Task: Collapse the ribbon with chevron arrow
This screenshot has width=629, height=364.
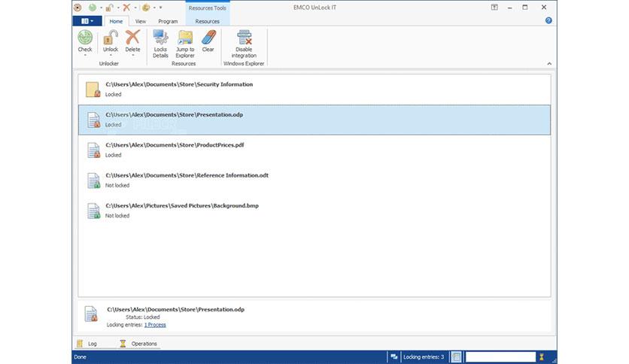Action: (x=549, y=63)
